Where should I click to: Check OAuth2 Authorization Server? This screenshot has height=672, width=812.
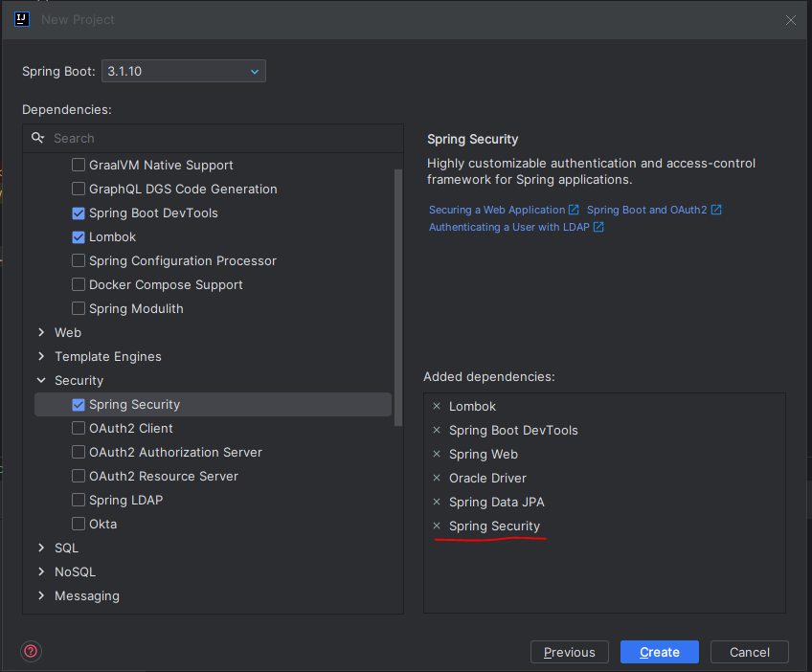pos(79,452)
